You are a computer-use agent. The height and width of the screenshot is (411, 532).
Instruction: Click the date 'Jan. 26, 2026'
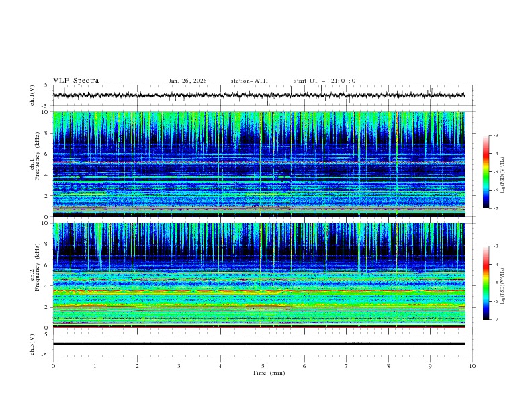[187, 81]
